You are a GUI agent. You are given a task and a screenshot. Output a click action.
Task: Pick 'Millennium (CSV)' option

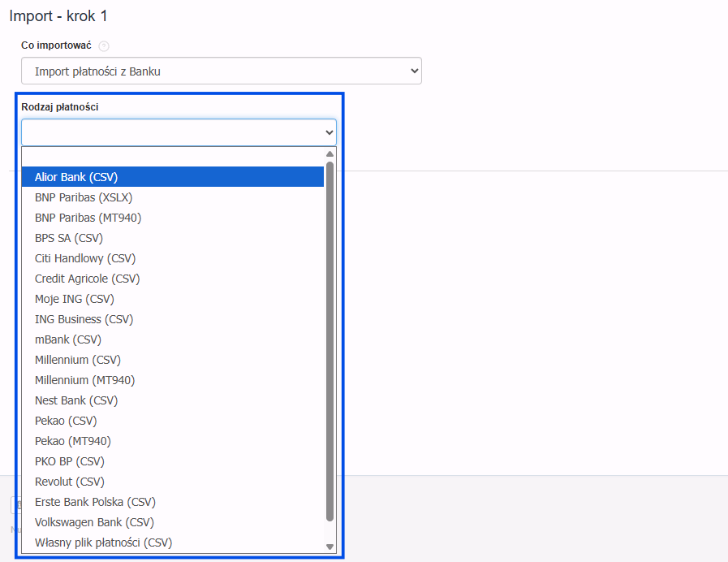173,360
